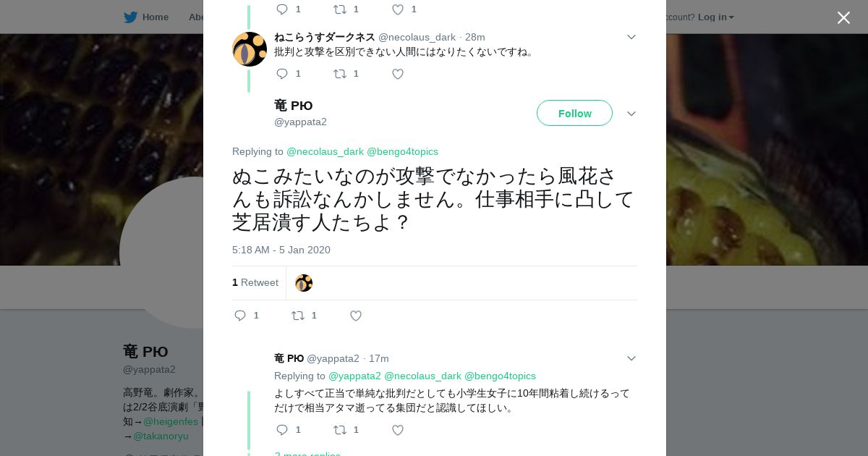Expand options chevron beside Follow button

pyautogui.click(x=631, y=114)
